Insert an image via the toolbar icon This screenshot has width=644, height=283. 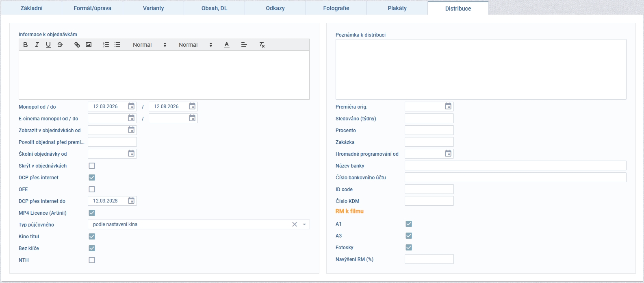(x=89, y=45)
